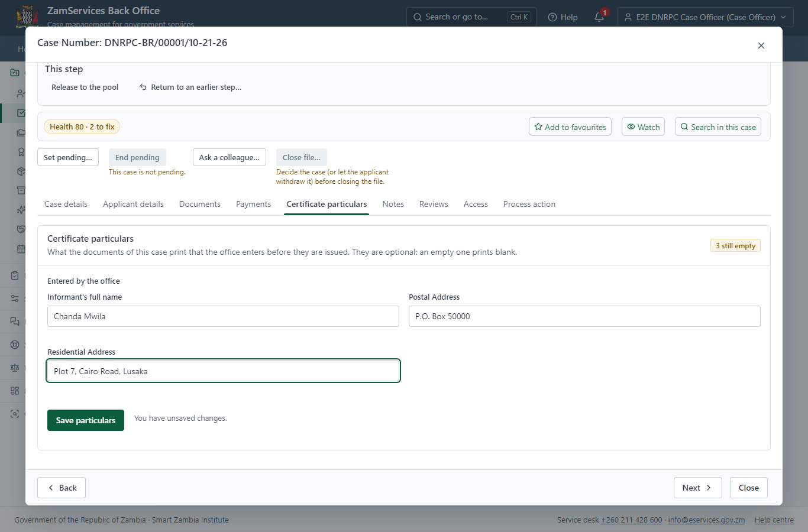Select the sliders icon in the sidebar
The image size is (808, 532).
point(15,299)
